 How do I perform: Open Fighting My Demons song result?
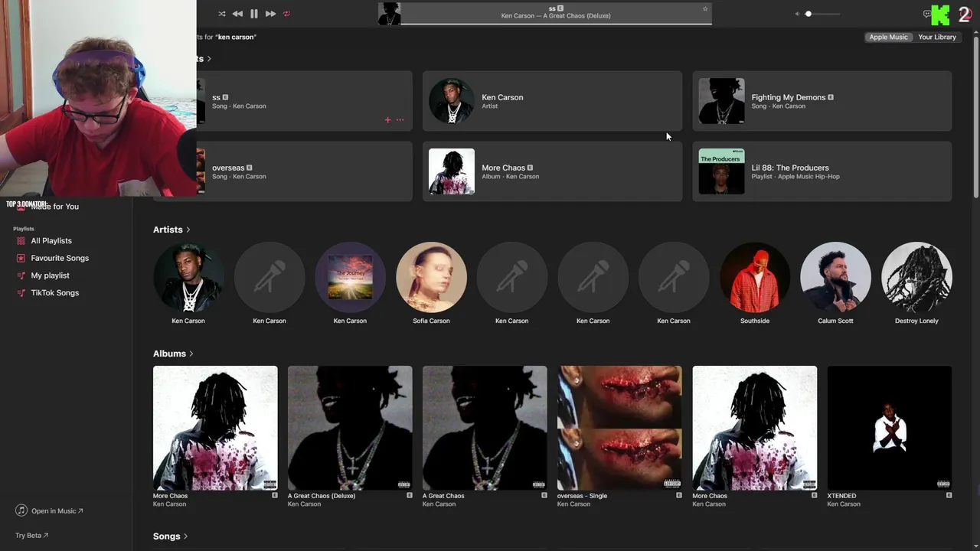(822, 101)
